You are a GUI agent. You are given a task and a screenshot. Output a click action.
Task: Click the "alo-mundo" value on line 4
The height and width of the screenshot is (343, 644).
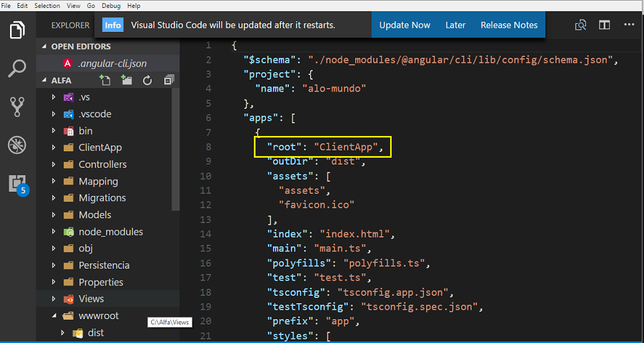pos(335,88)
